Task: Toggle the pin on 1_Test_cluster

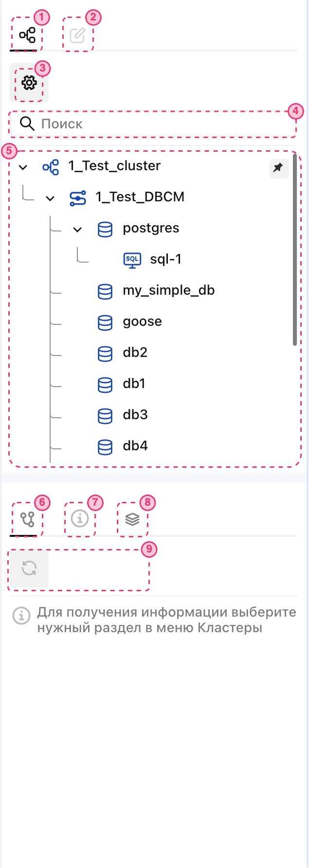Action: (278, 168)
